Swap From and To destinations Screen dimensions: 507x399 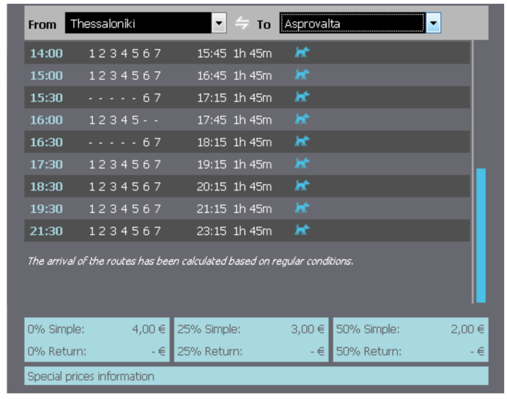[x=242, y=23]
